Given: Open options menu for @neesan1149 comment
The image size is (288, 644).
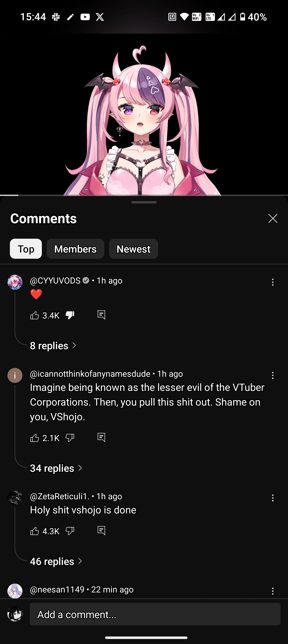Looking at the screenshot, I should click(x=273, y=591).
